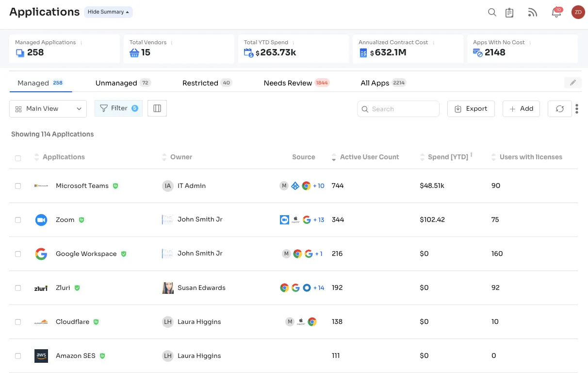
Task: Click the Apps With No Cost card
Action: point(523,49)
